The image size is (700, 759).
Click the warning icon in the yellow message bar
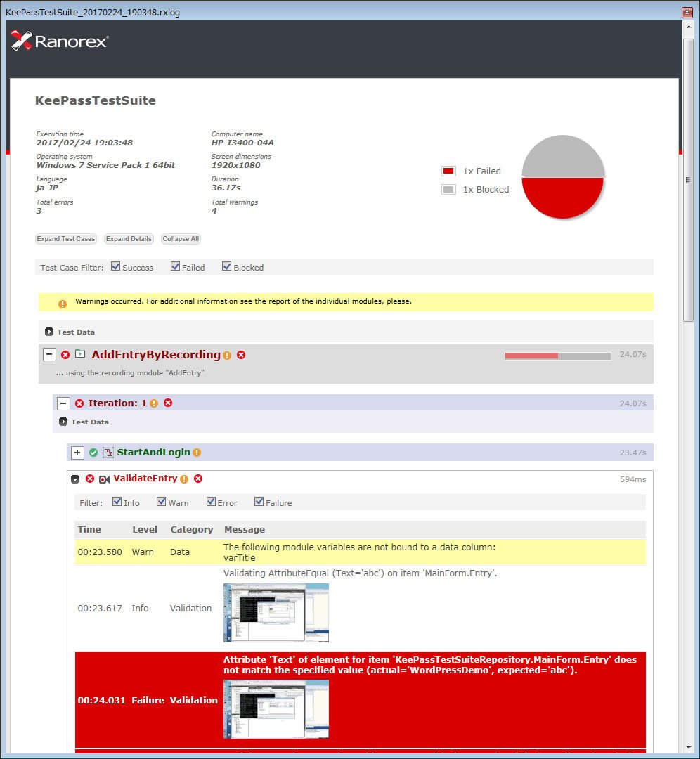click(x=63, y=304)
